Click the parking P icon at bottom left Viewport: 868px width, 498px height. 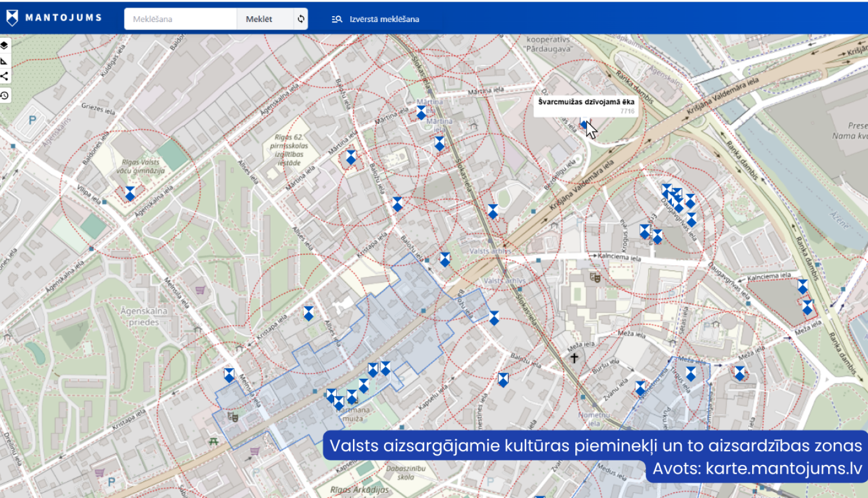click(111, 482)
